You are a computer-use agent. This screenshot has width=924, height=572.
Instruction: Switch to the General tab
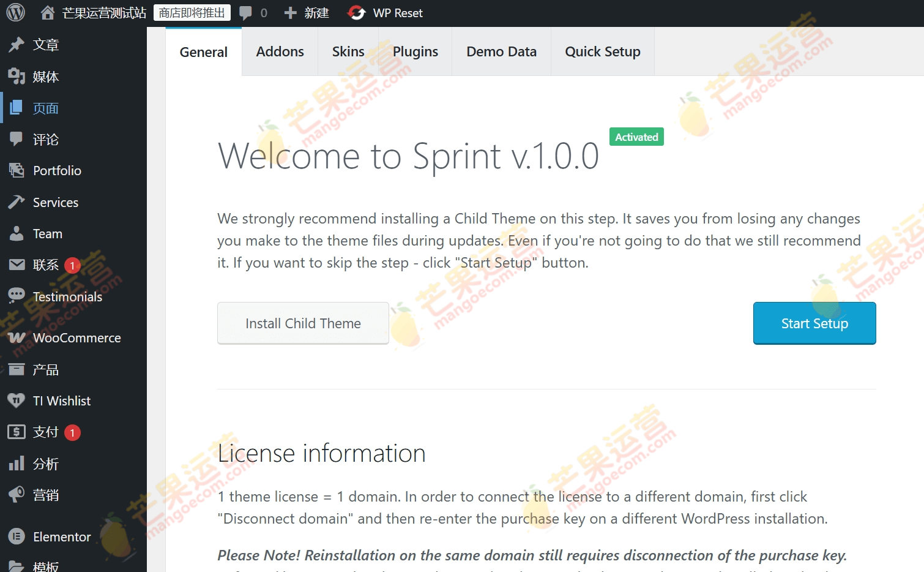[204, 52]
